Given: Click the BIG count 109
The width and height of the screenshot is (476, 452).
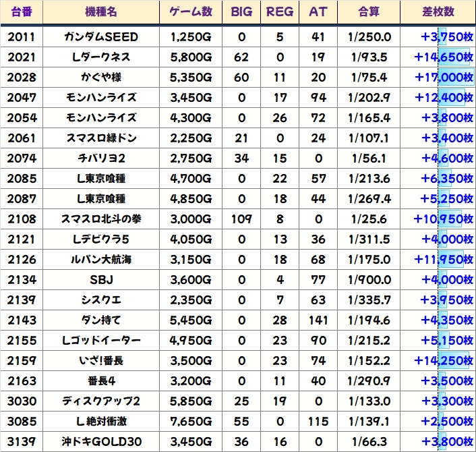Looking at the screenshot, I should (241, 219).
